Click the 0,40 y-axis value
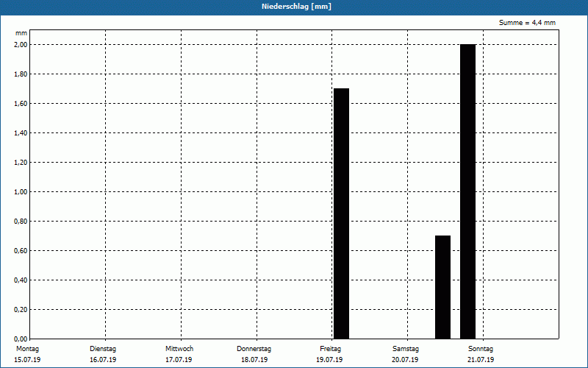Screen dimensions: 588x368 [x=21, y=280]
